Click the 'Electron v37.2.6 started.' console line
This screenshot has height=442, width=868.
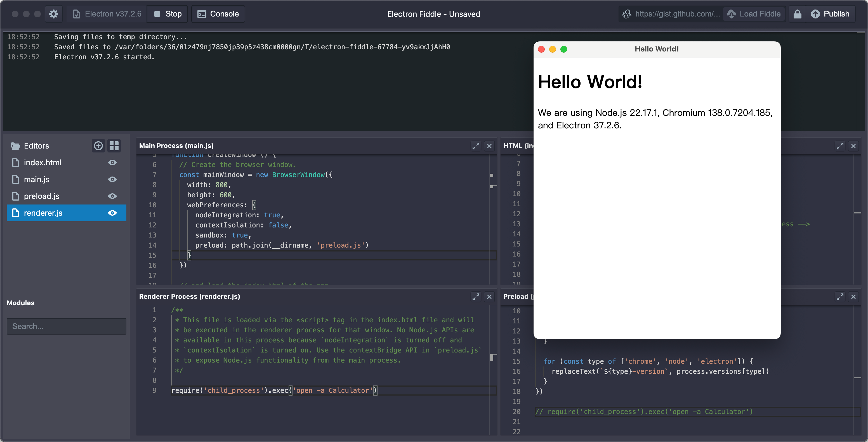[104, 57]
